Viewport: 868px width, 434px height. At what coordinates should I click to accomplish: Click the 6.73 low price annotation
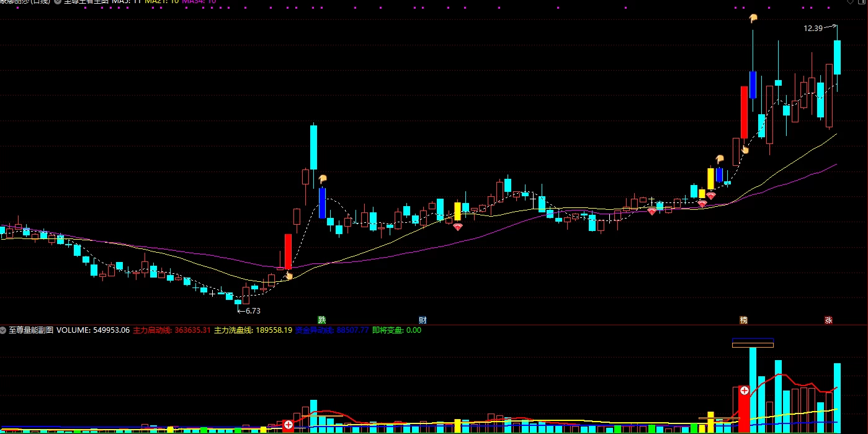(x=253, y=310)
